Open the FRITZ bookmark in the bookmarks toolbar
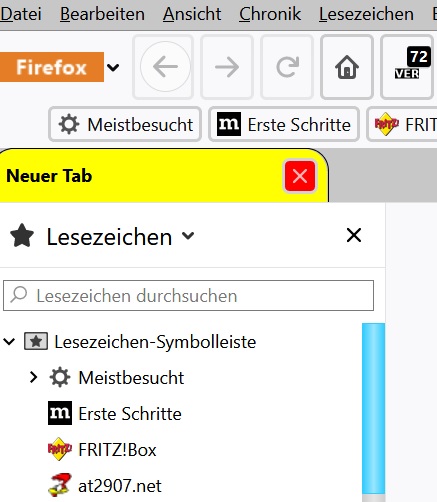The width and height of the screenshot is (437, 502). [402, 125]
